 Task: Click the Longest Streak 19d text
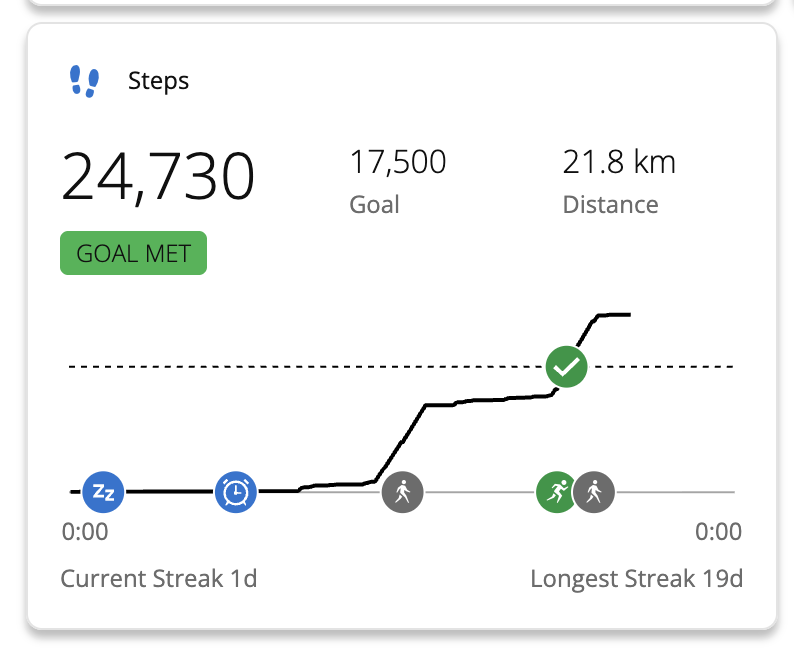coord(636,578)
